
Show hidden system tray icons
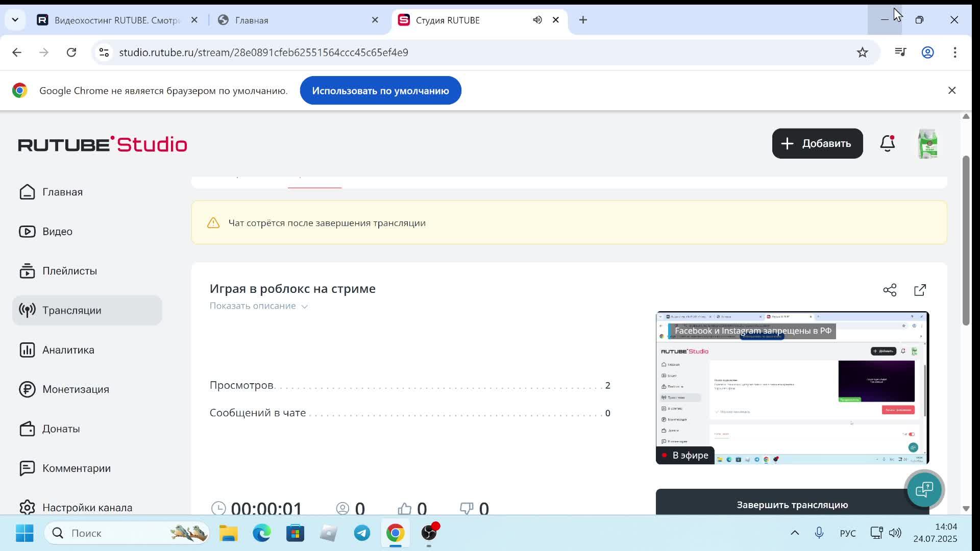[795, 533]
